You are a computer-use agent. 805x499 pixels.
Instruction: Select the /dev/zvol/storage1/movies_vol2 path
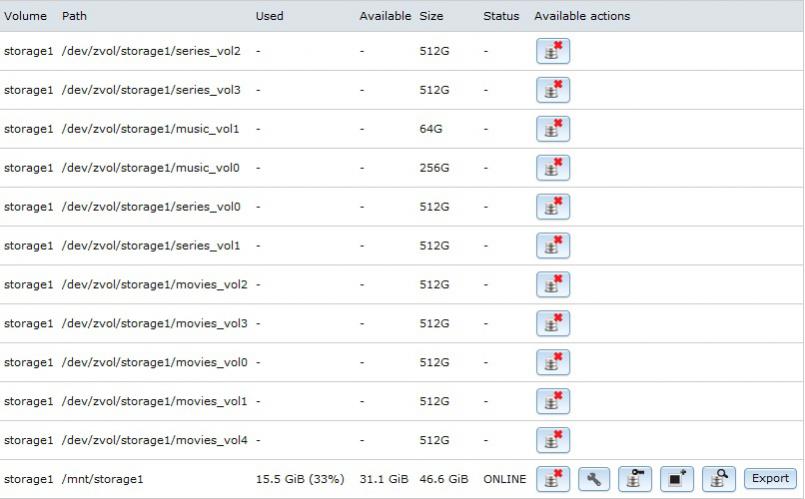point(155,285)
